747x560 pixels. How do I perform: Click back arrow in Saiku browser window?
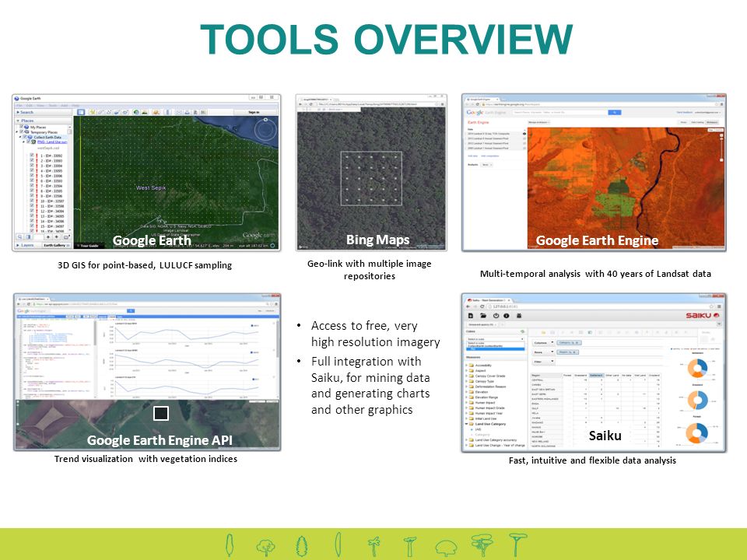(468, 306)
